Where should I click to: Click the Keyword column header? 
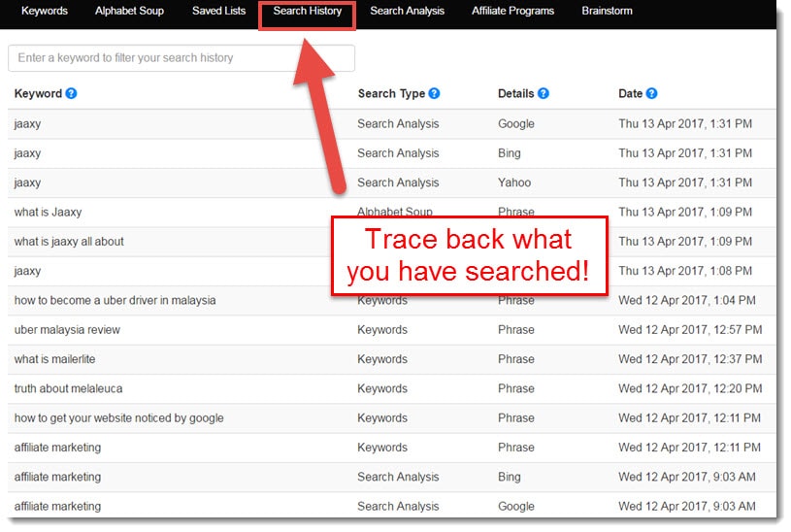click(38, 93)
